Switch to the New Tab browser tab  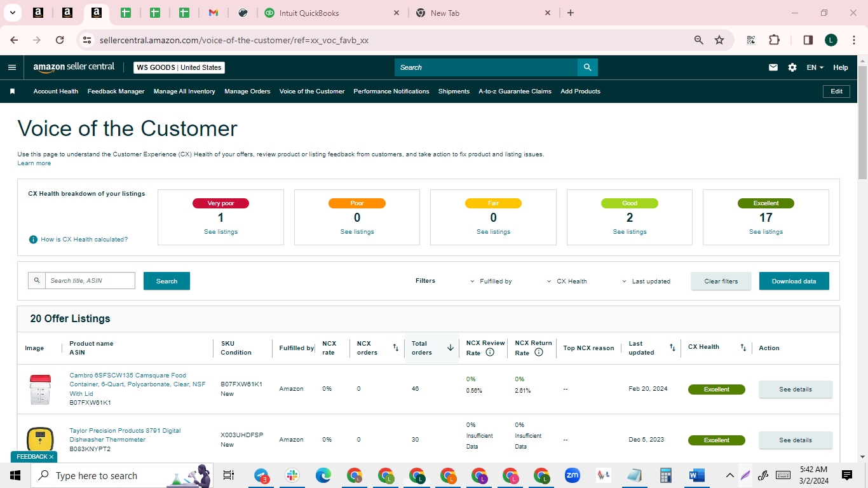pyautogui.click(x=484, y=13)
